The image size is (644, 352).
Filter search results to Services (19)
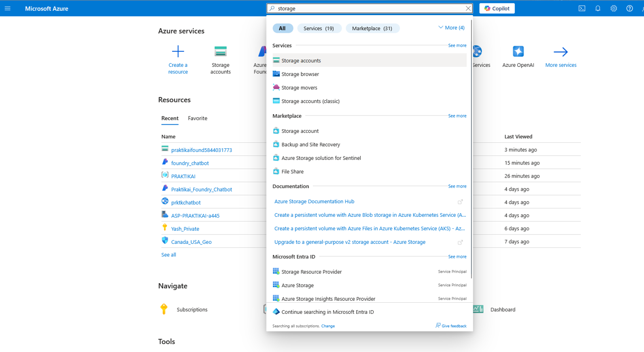tap(319, 28)
